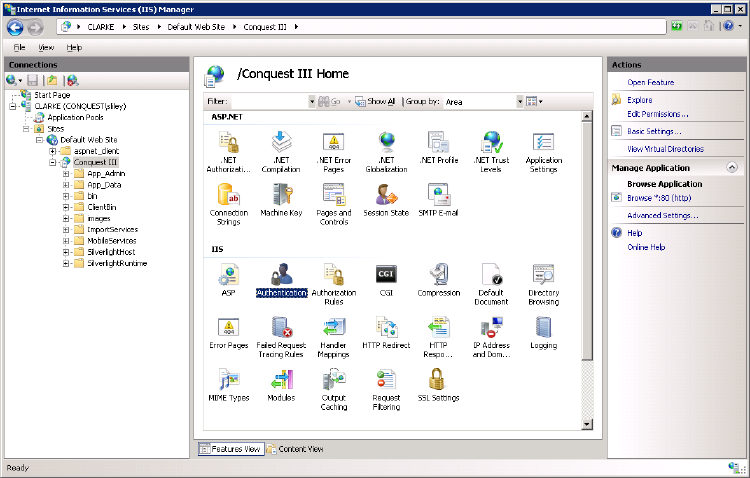Click the Back navigation arrow
750x478 pixels.
[x=15, y=27]
